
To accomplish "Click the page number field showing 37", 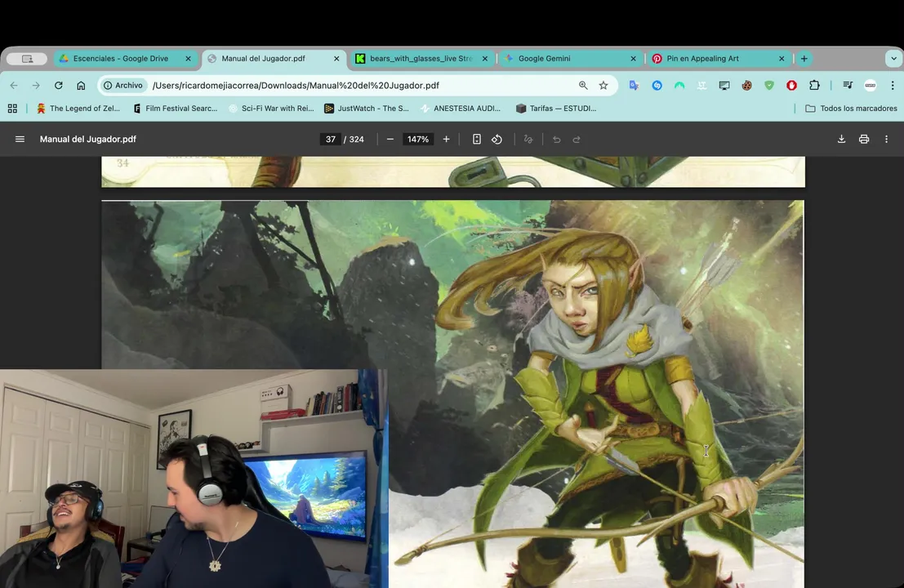I will [x=331, y=139].
